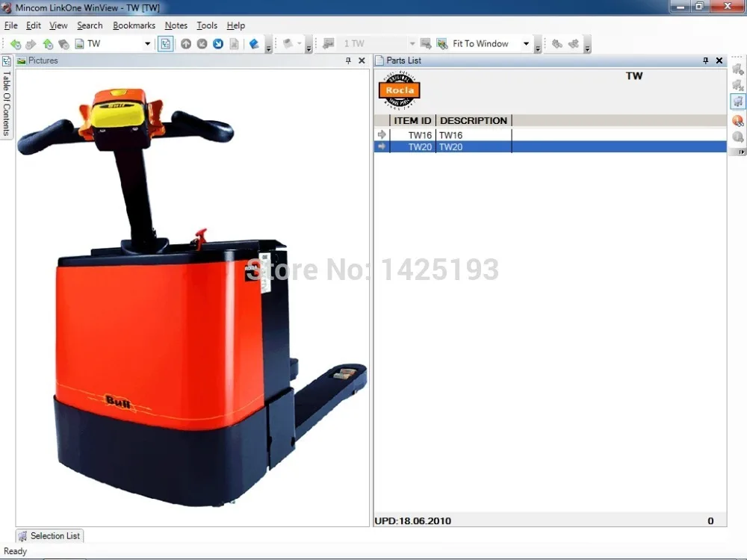This screenshot has height=560, width=747.
Task: Select TW20 description cell
Action: (x=474, y=147)
